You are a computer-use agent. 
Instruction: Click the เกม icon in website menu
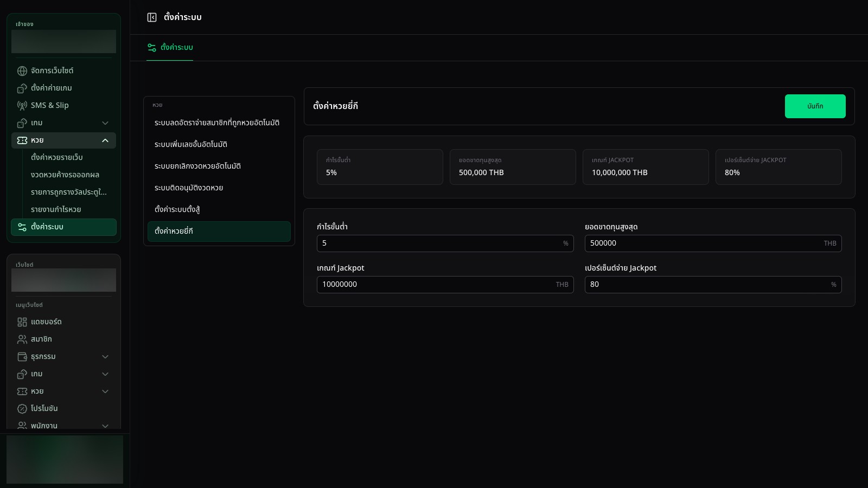click(22, 374)
